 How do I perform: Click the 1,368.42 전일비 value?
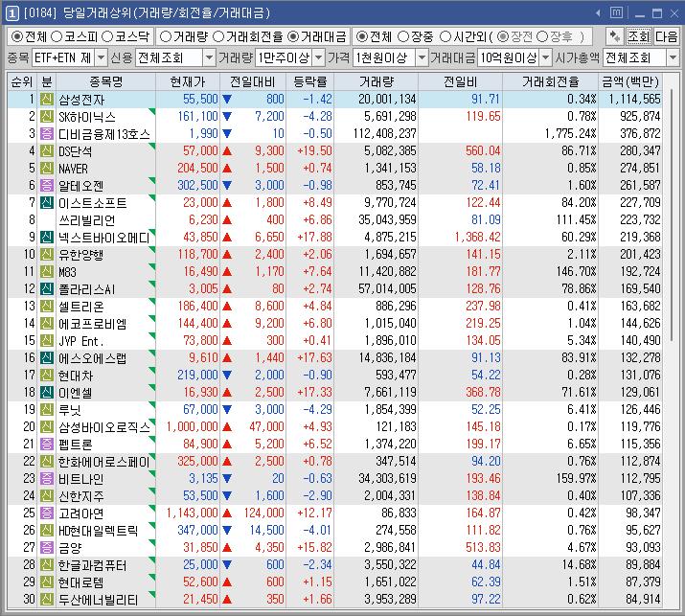pyautogui.click(x=477, y=238)
